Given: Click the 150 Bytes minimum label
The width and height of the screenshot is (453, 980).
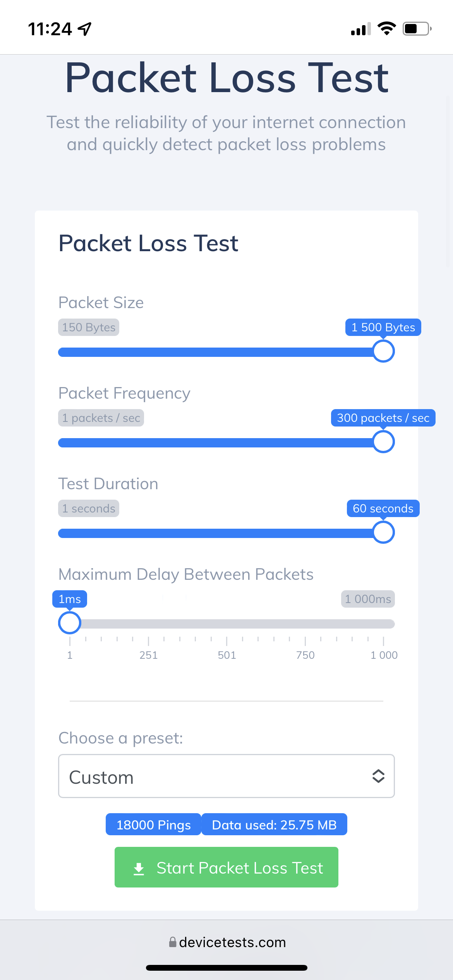Looking at the screenshot, I should click(x=89, y=327).
